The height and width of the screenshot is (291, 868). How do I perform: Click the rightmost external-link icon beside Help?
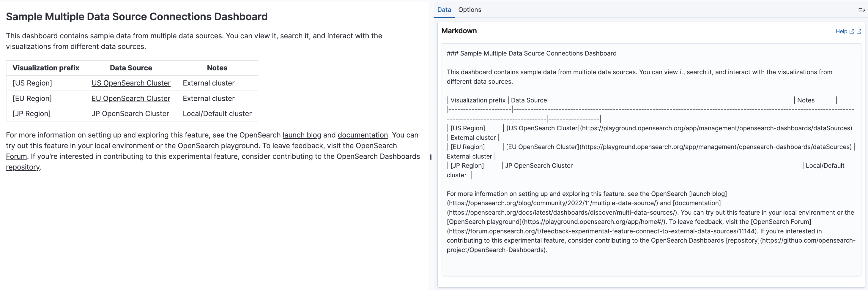pyautogui.click(x=858, y=31)
